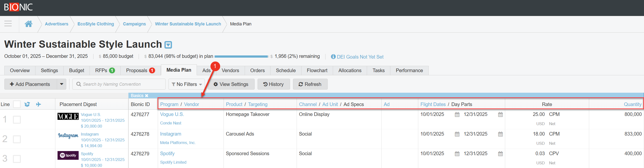Screen dimensions: 644x168
Task: Click the Spotify logo thumbnail
Action: [x=68, y=155]
